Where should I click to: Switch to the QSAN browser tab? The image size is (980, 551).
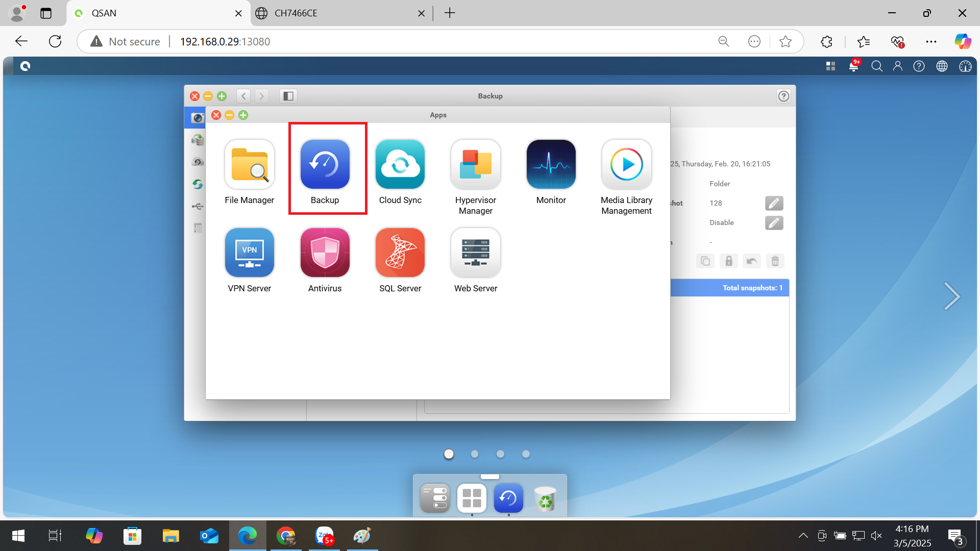pos(158,13)
